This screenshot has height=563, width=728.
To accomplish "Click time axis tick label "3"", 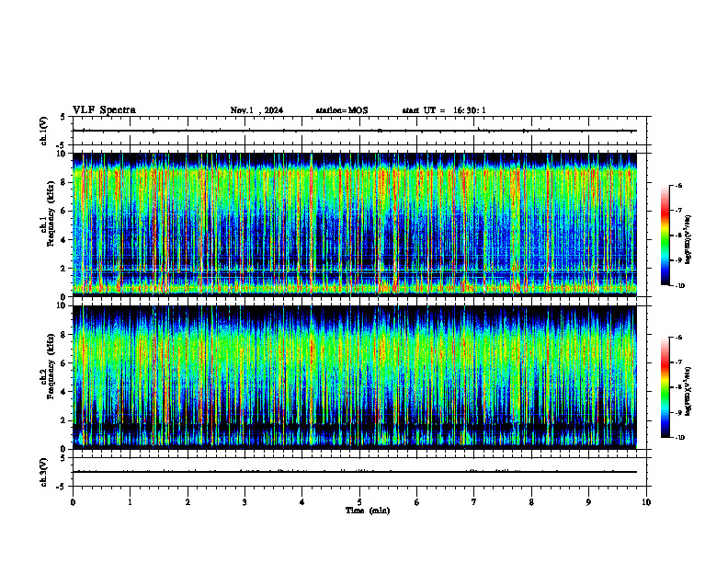I will (x=245, y=502).
